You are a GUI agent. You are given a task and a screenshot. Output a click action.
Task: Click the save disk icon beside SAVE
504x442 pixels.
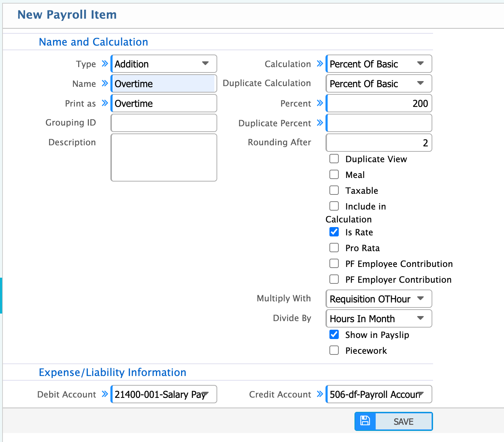tap(365, 421)
